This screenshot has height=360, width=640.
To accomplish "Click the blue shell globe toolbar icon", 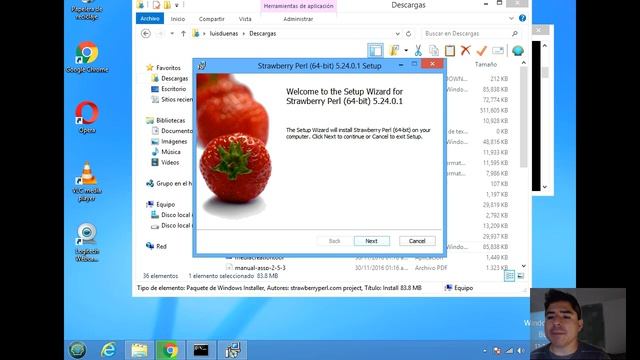I will (x=518, y=51).
